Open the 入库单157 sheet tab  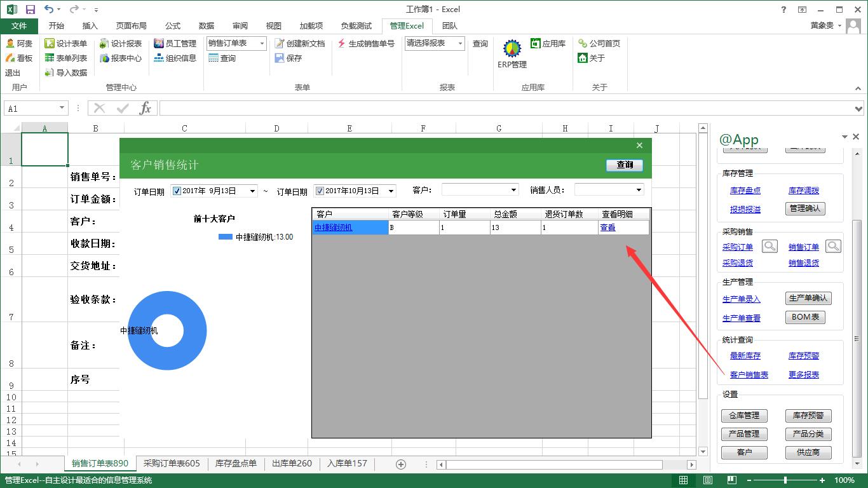pyautogui.click(x=347, y=464)
